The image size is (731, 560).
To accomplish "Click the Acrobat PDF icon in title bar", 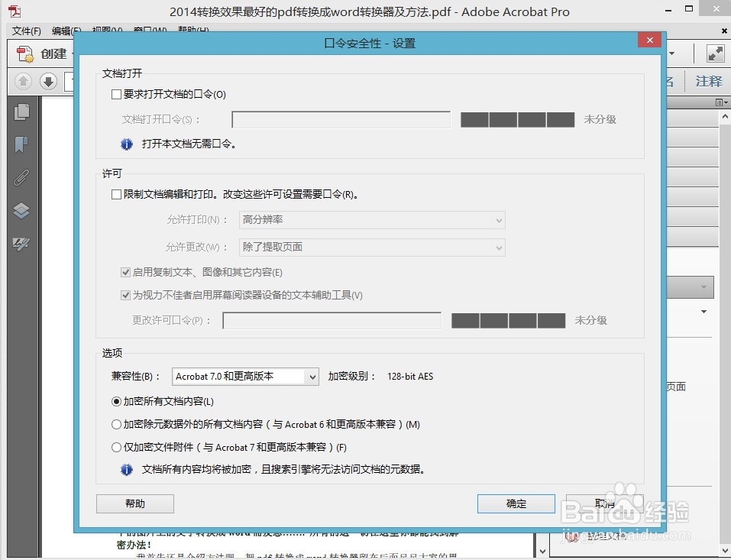I will (15, 11).
